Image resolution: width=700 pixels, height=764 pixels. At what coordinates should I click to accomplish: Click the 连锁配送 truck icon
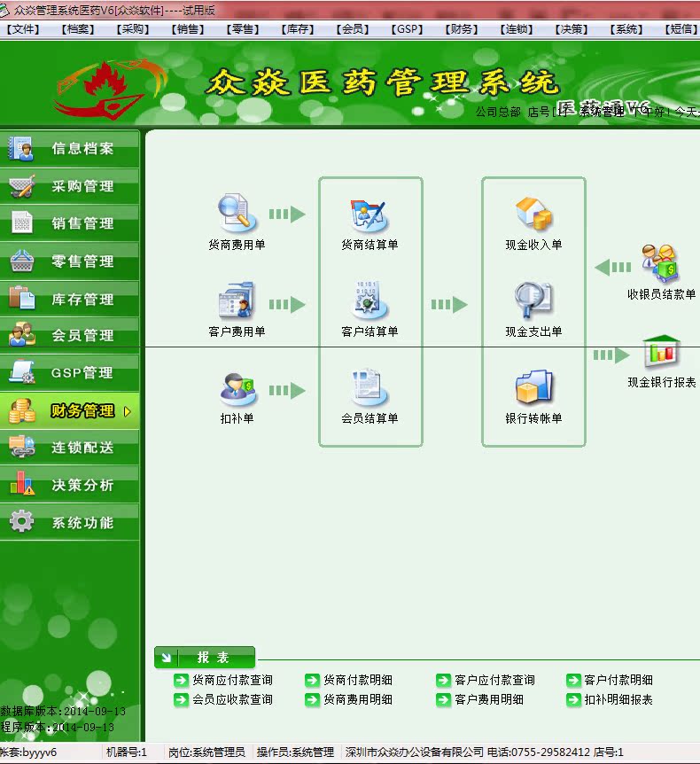(22, 447)
